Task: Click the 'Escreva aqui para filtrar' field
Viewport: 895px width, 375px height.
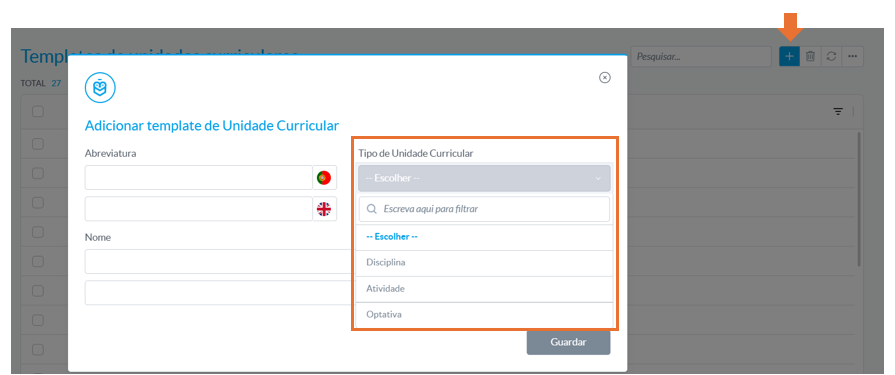Action: tap(484, 209)
